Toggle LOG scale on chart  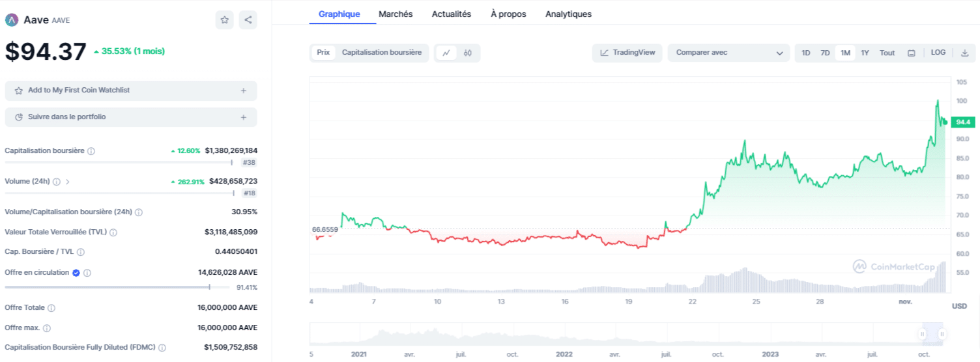(938, 53)
